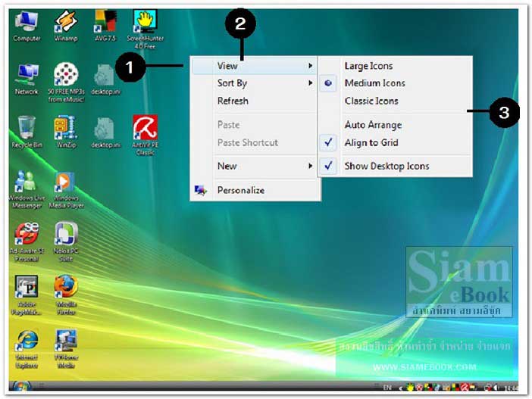
Task: Expand the Sort By submenu arrow
Action: (310, 83)
